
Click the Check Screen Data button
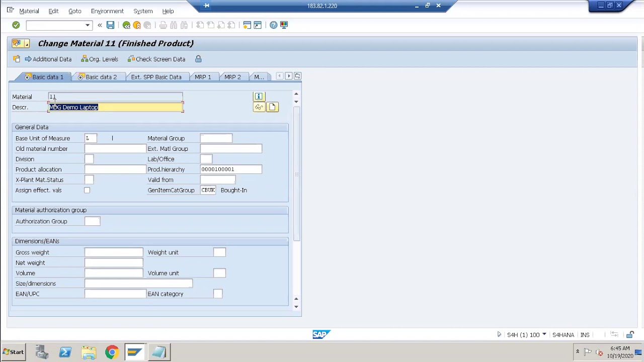[156, 59]
